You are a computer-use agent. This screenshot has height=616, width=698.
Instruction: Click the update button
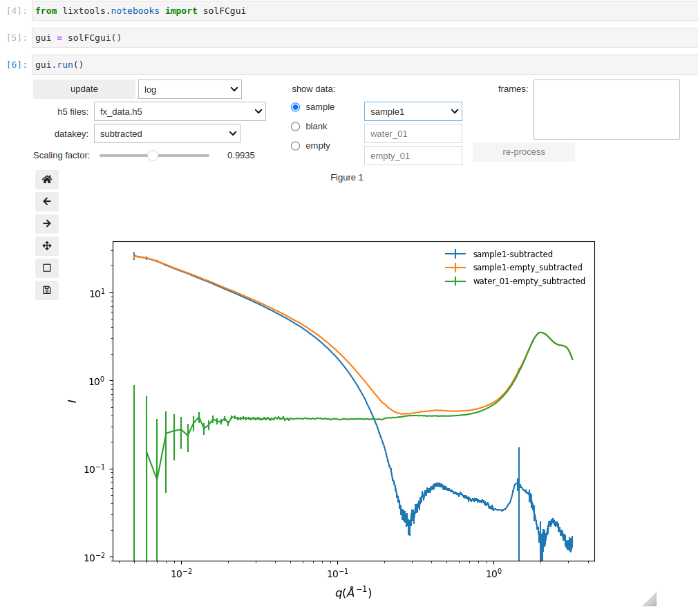(84, 89)
